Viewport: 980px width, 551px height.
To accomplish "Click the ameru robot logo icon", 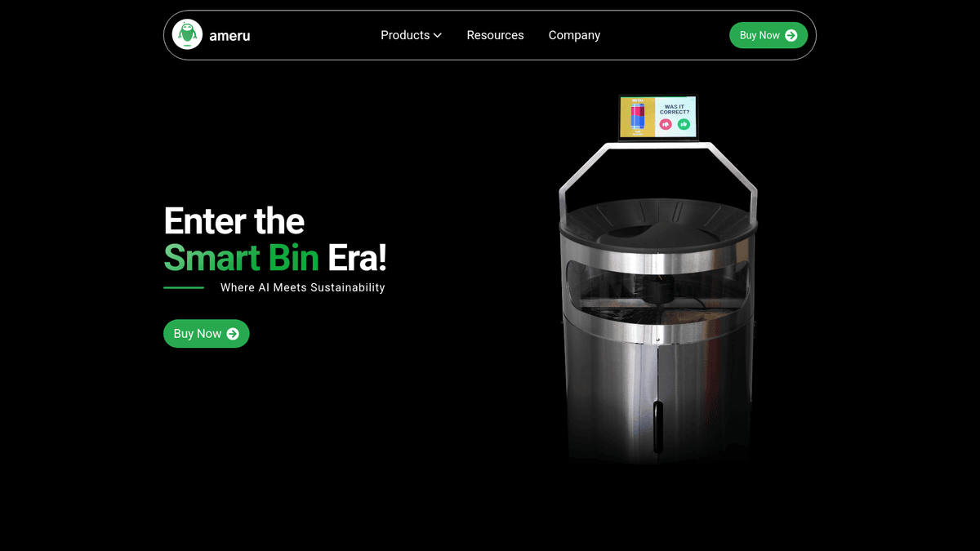I will [x=187, y=35].
